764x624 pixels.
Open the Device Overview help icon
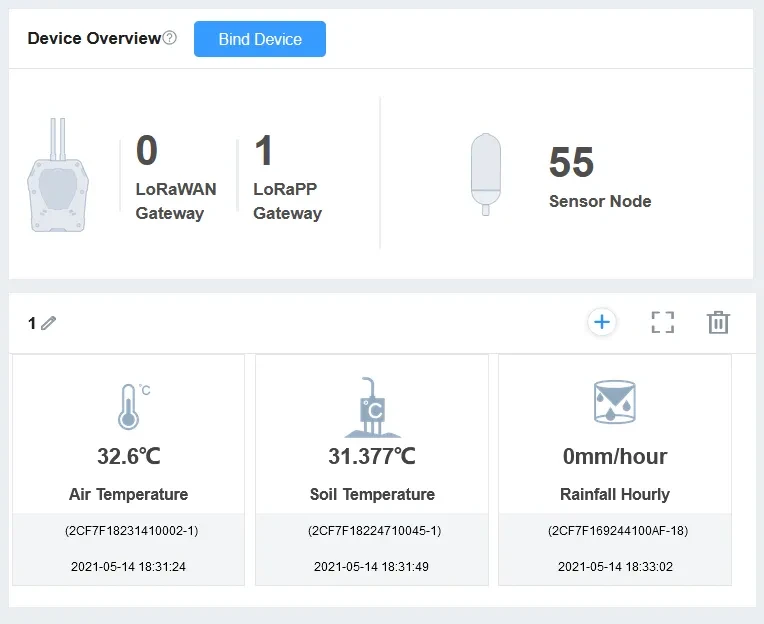pyautogui.click(x=169, y=38)
